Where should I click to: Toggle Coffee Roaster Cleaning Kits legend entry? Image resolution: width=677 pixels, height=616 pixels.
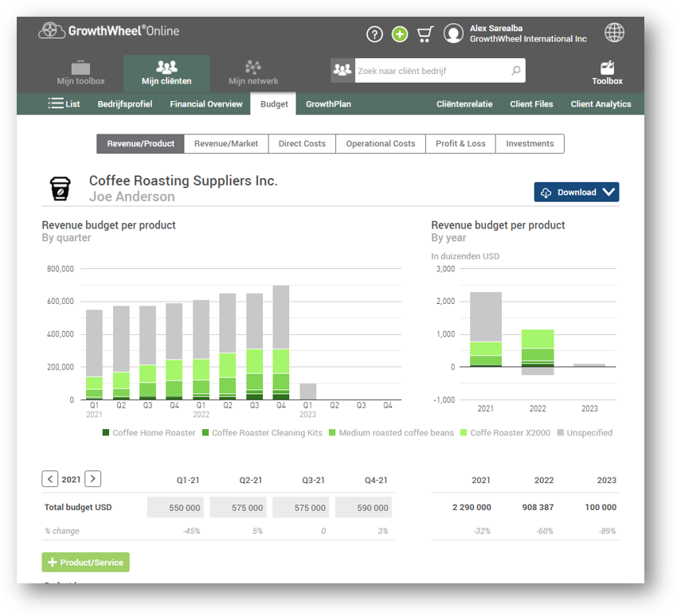pos(262,433)
